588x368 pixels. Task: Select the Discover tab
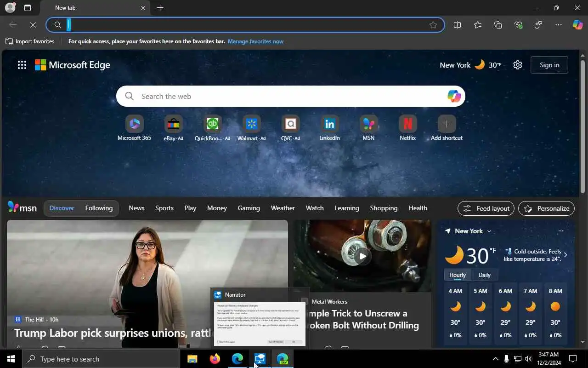point(62,208)
